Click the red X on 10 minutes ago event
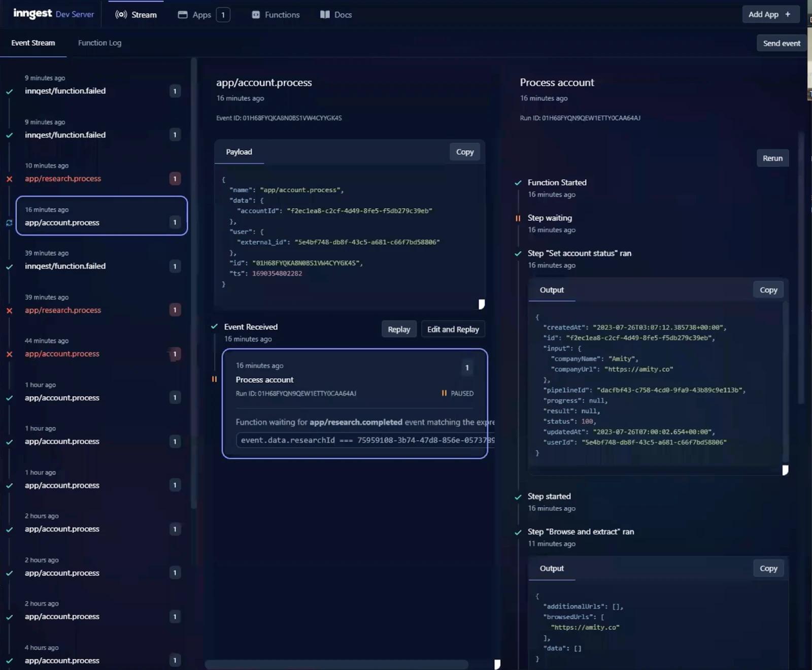This screenshot has height=670, width=812. [x=9, y=179]
